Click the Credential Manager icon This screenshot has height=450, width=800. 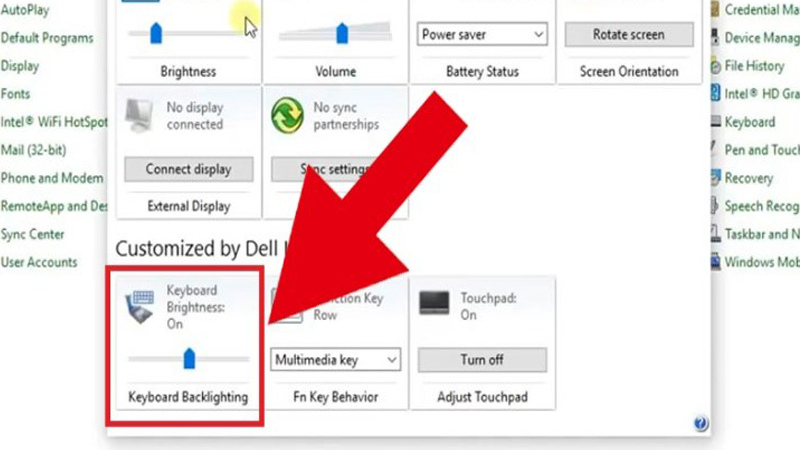pyautogui.click(x=715, y=10)
